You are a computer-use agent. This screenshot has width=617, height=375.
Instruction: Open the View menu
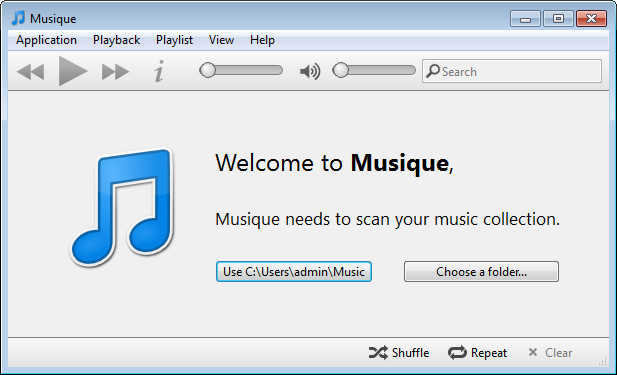point(221,40)
